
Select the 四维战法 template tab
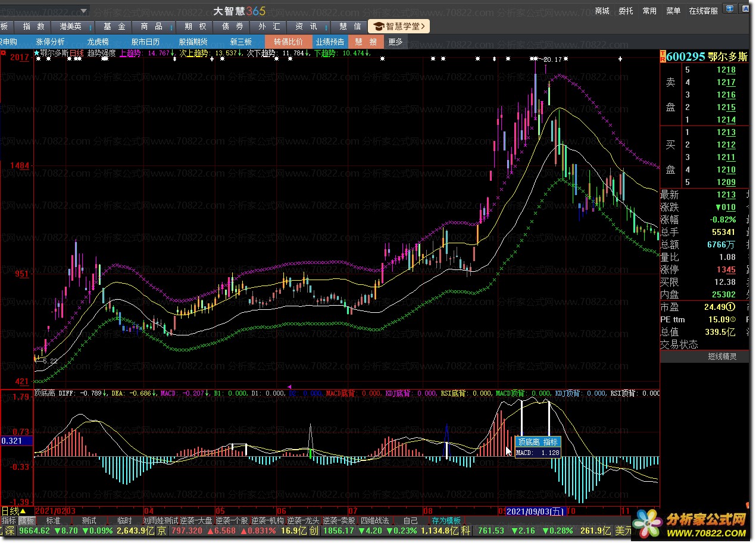click(x=374, y=521)
